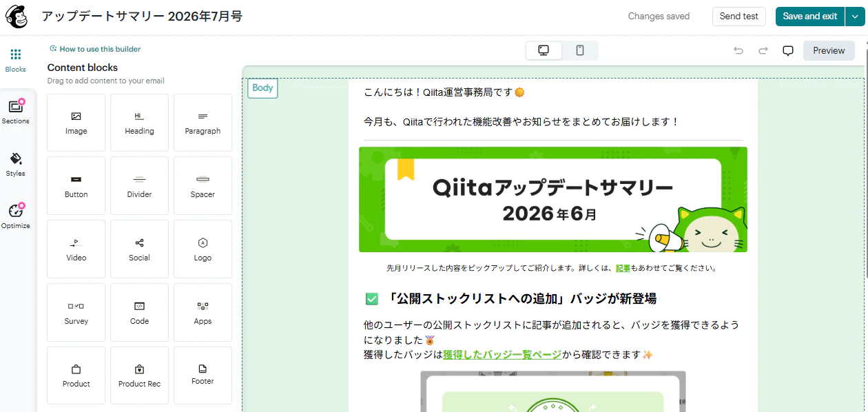Undo the last change
Viewport: 868px width, 412px height.
pos(738,51)
